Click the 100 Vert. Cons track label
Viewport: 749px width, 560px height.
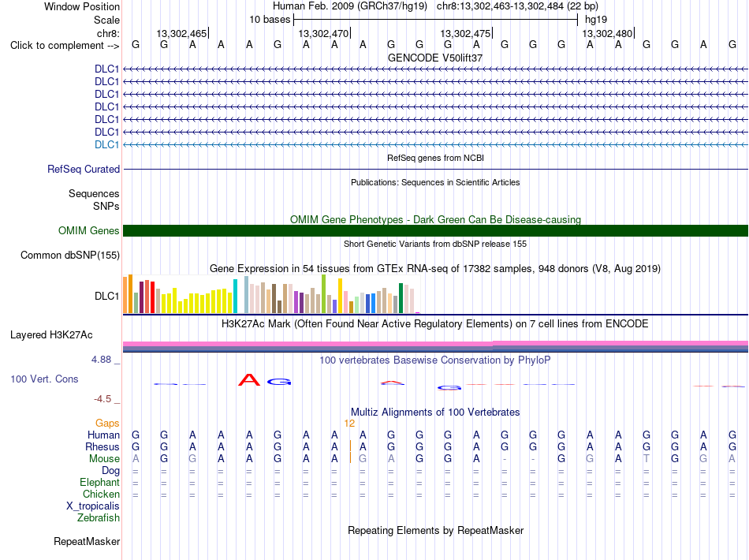pos(44,379)
